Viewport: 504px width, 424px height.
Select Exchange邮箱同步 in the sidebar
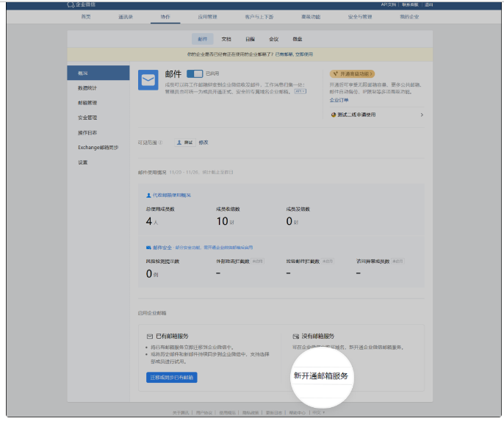pyautogui.click(x=98, y=147)
